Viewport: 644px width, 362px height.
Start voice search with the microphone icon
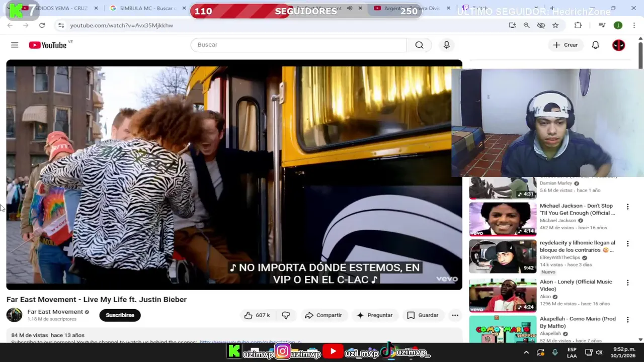click(446, 45)
